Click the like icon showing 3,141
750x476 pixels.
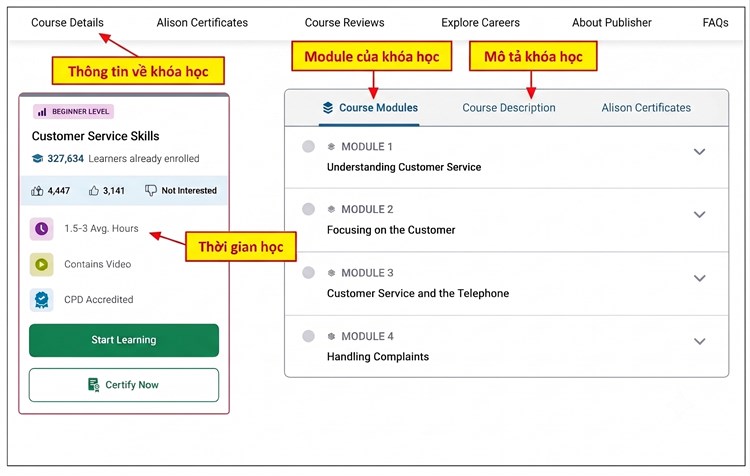point(94,190)
